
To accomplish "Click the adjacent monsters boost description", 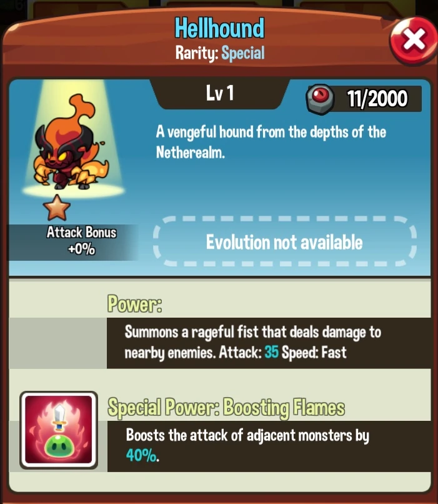I will pos(247,445).
